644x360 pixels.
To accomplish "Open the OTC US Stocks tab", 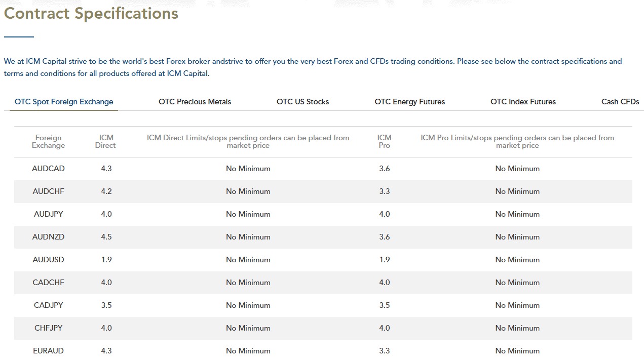I will (302, 101).
